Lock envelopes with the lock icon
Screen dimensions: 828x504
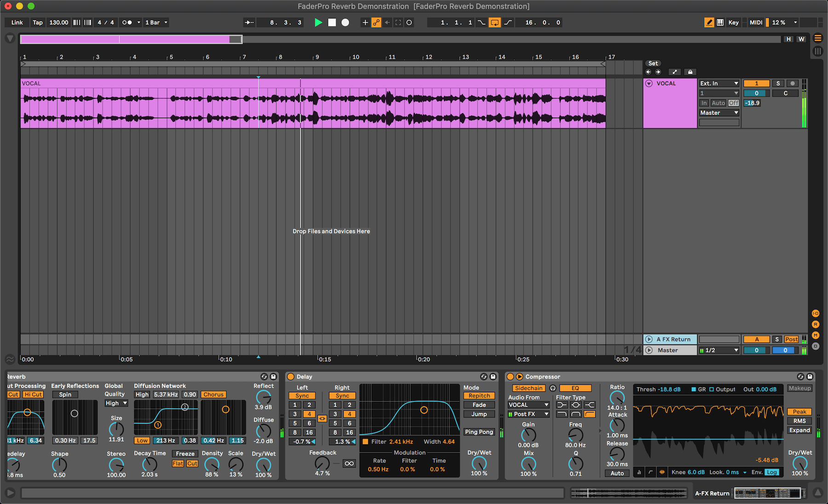click(690, 72)
